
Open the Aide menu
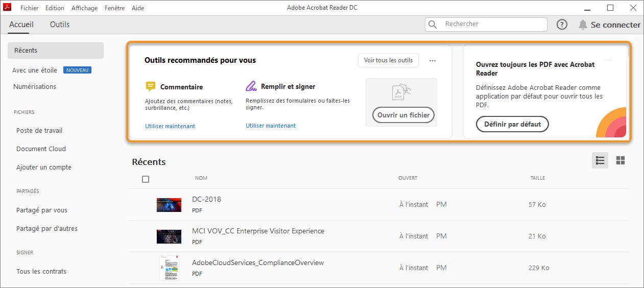tap(138, 8)
